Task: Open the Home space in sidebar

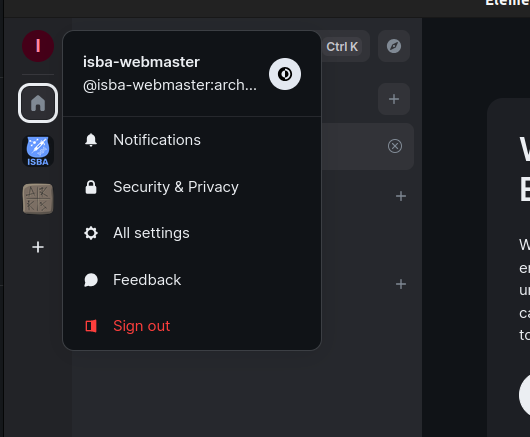Action: 38,103
